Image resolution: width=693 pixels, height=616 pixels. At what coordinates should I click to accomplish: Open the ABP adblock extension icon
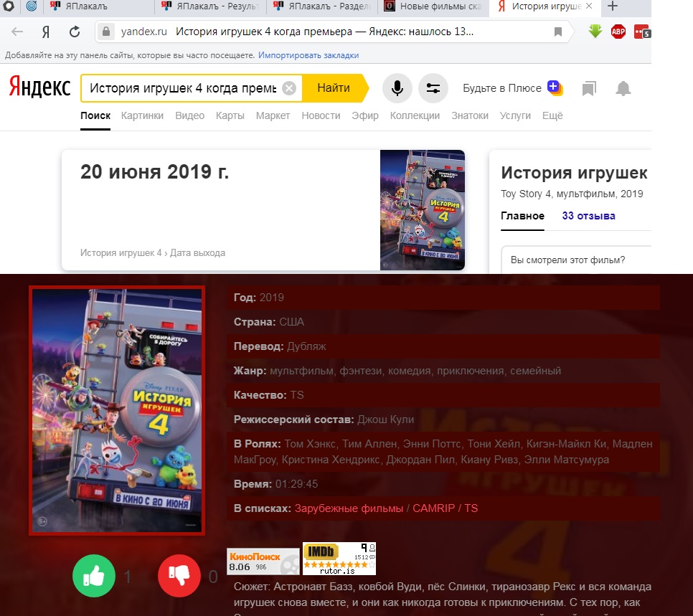click(x=618, y=32)
